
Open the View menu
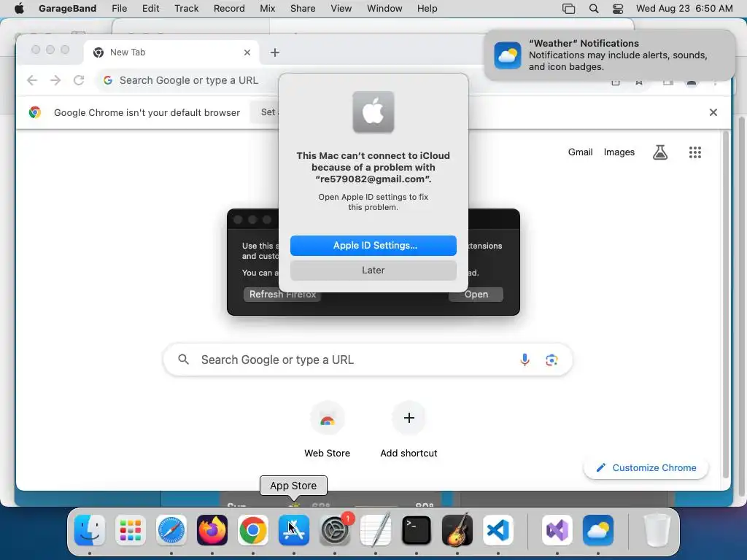(341, 9)
